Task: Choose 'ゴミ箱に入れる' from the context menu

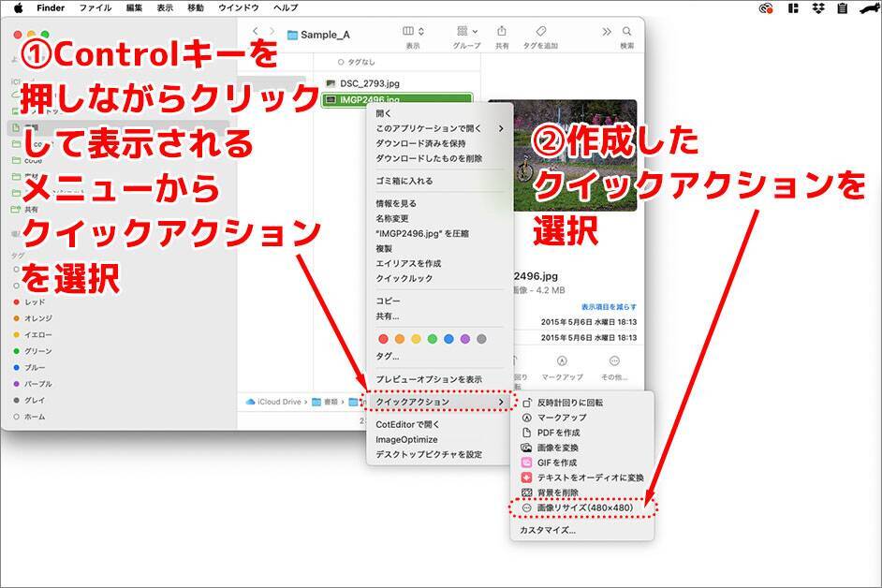Action: click(404, 181)
